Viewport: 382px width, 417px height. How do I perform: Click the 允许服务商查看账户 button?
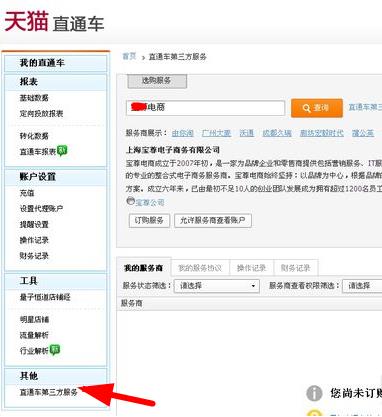point(213,220)
